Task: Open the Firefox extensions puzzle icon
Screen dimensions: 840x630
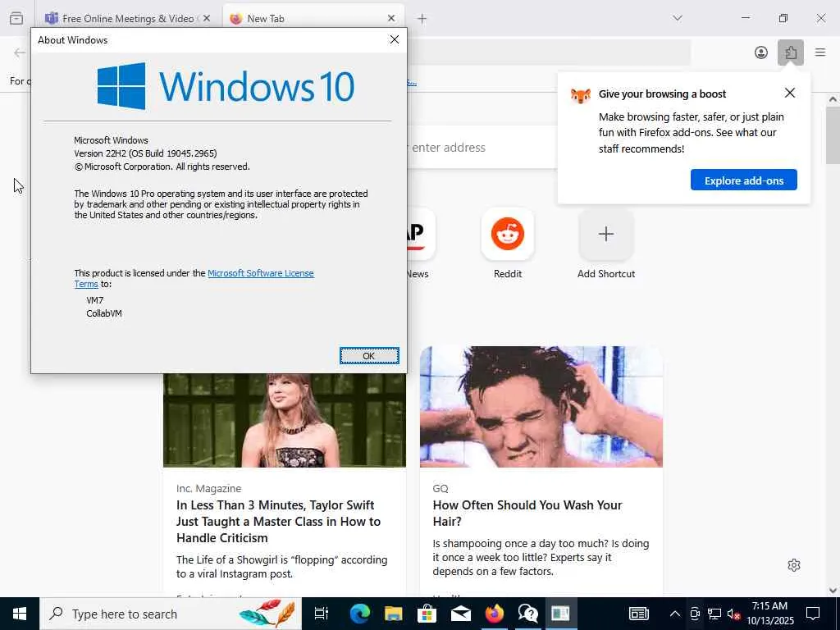Action: 791,52
